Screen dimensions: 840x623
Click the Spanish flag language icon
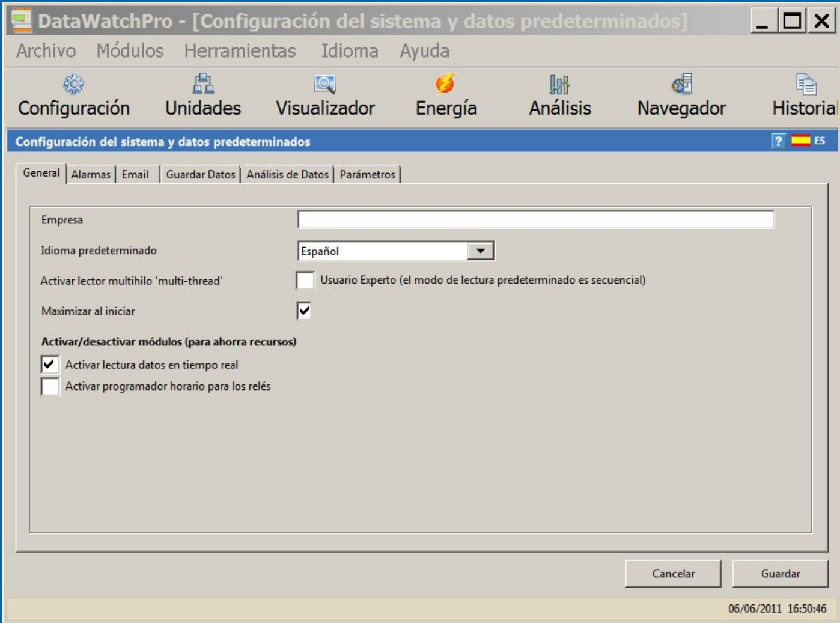(x=801, y=141)
